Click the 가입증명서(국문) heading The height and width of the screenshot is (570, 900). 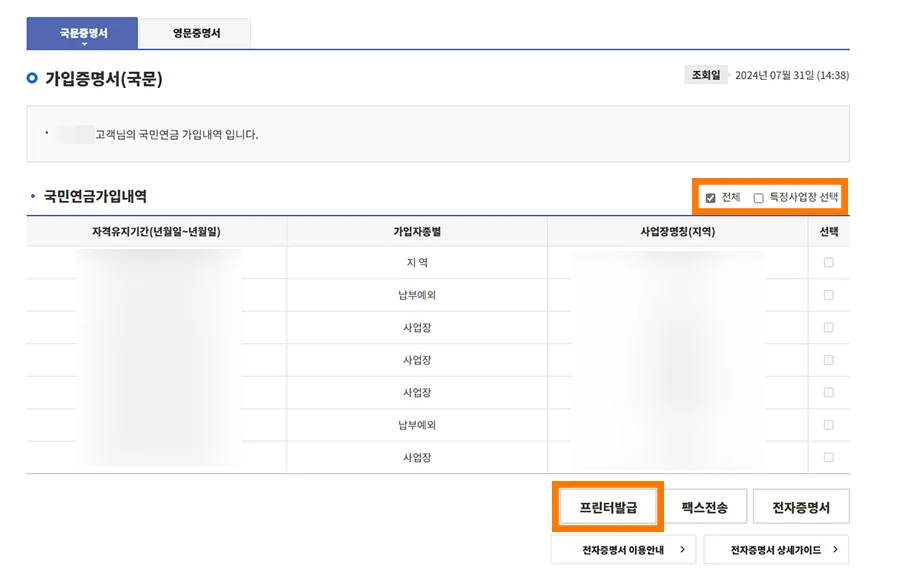[104, 79]
